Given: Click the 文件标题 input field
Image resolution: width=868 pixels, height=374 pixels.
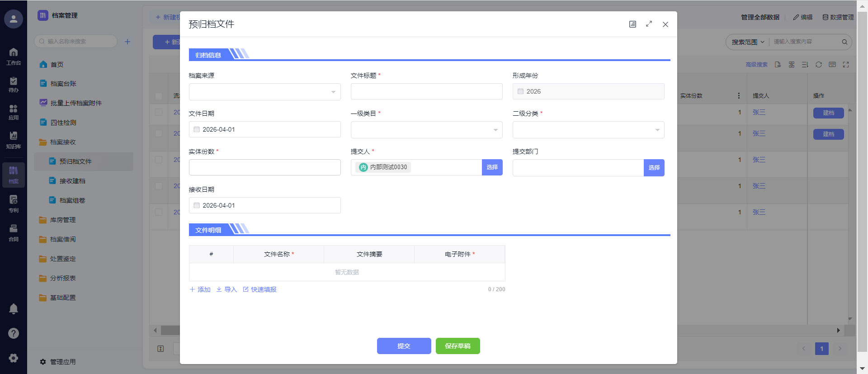Looking at the screenshot, I should (426, 91).
